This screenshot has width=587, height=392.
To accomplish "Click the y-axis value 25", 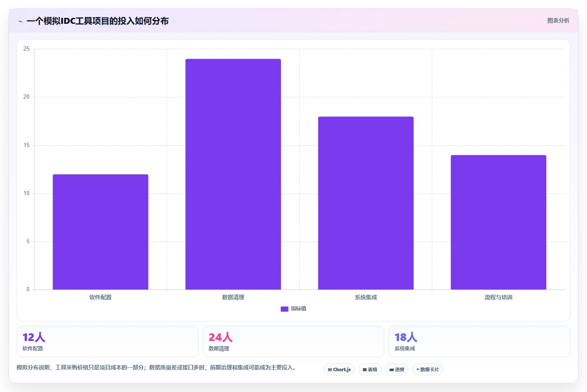I will [26, 49].
